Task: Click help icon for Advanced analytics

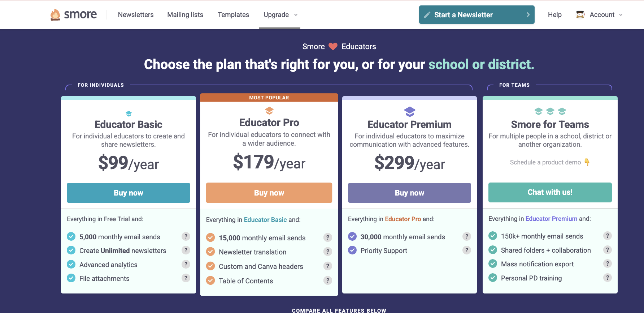Action: tap(186, 264)
